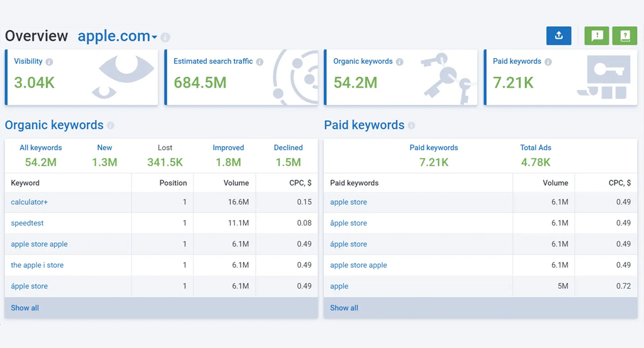Open organic keyword 'ápple store'
Viewport: 644px width, 348px height.
[29, 286]
